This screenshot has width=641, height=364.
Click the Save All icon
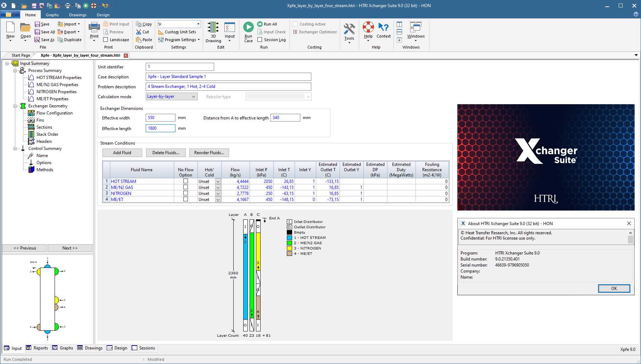(37, 32)
